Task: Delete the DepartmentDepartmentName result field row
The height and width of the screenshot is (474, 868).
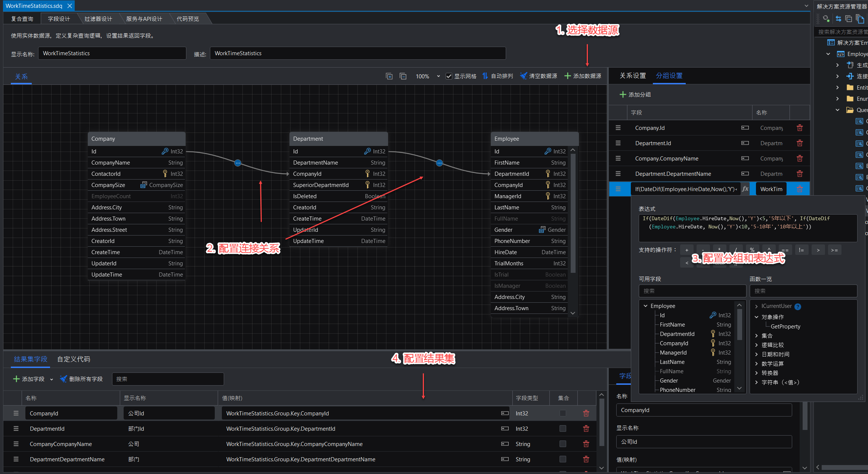Action: pyautogui.click(x=586, y=459)
